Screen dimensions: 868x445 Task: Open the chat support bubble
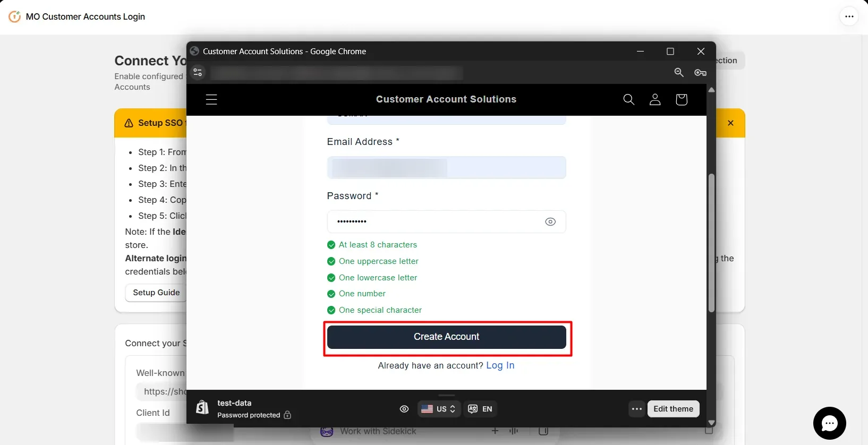click(x=829, y=423)
